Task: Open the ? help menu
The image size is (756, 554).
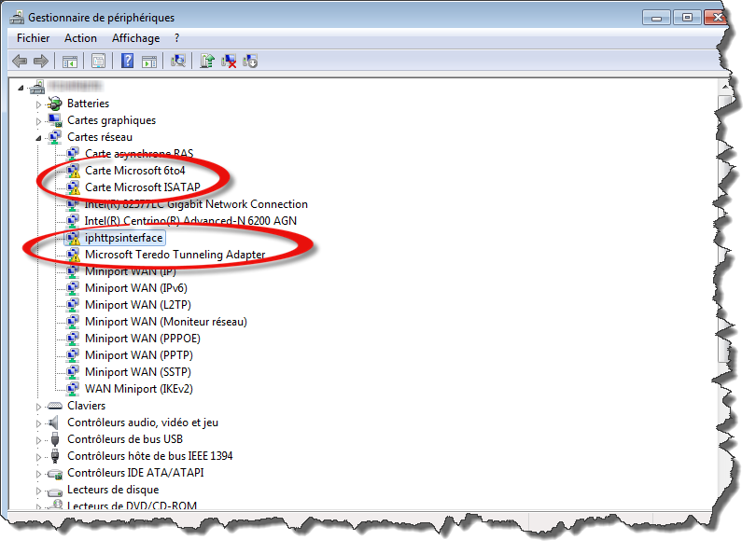Action: tap(177, 38)
